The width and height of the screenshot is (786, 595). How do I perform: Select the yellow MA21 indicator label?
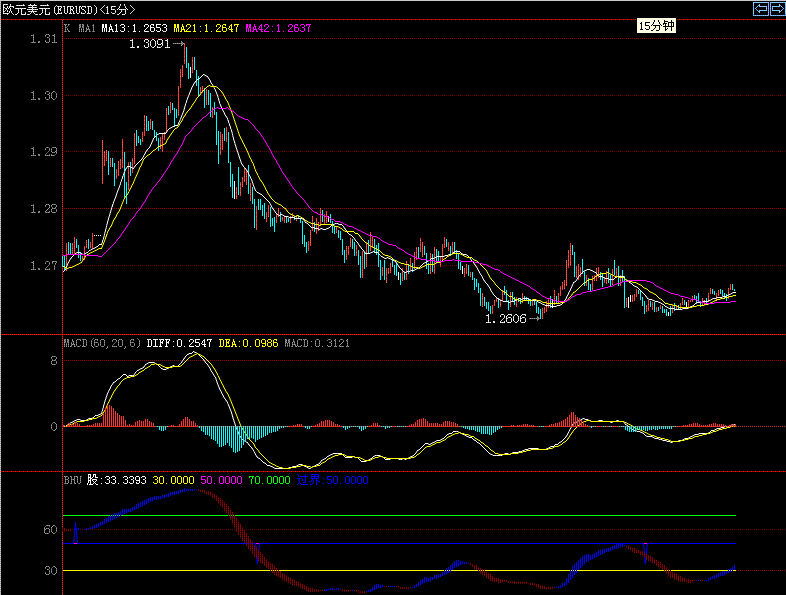click(207, 29)
